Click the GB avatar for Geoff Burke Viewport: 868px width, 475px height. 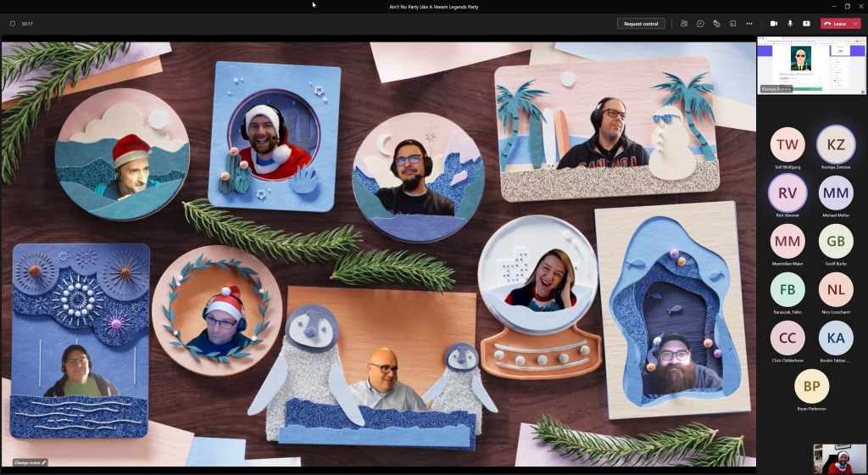tap(836, 241)
